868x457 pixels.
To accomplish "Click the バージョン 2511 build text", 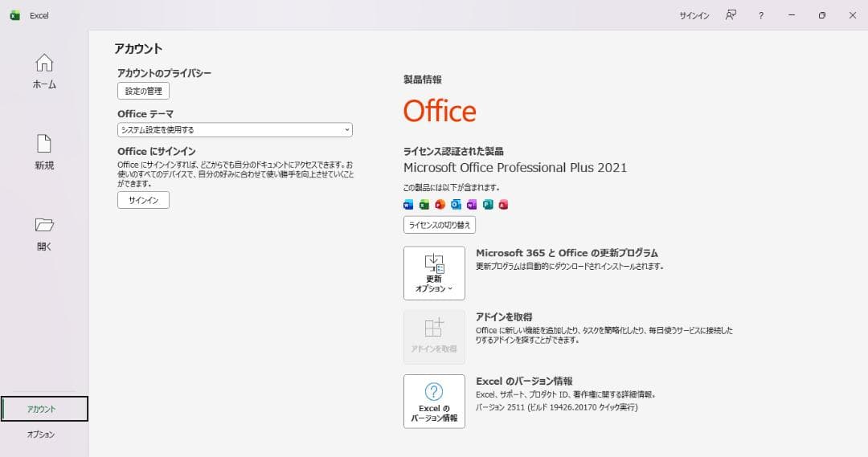I will 556,407.
